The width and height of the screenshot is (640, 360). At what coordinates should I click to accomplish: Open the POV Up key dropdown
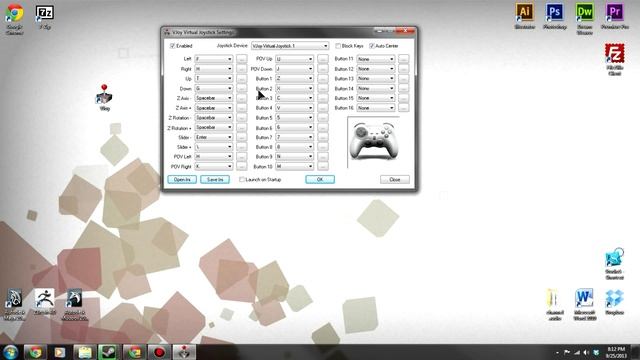[x=294, y=59]
